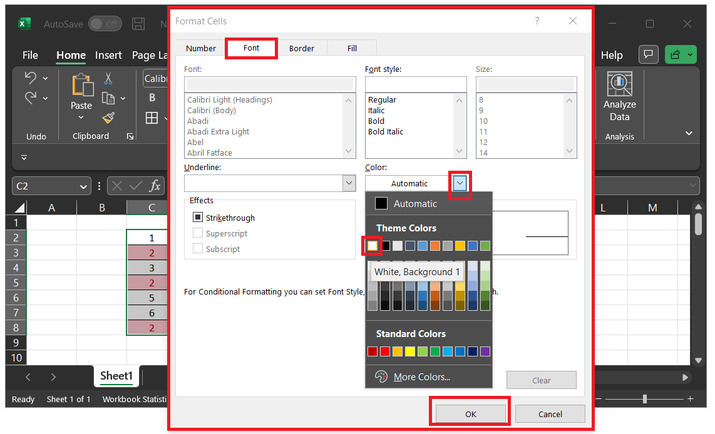Pick the yellow standard color swatch
Viewport: 715px width, 434px height.
410,351
